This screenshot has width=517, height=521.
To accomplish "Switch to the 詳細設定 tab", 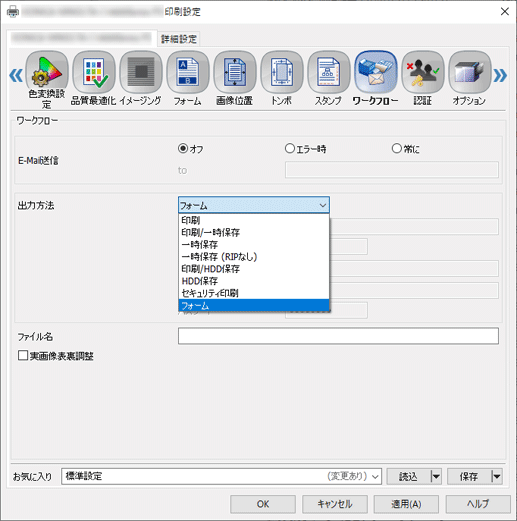I will point(179,39).
